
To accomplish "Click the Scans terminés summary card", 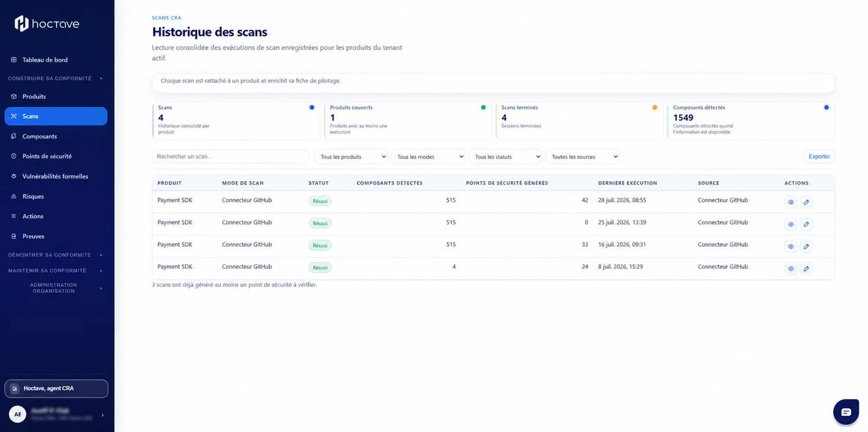I will 579,121.
